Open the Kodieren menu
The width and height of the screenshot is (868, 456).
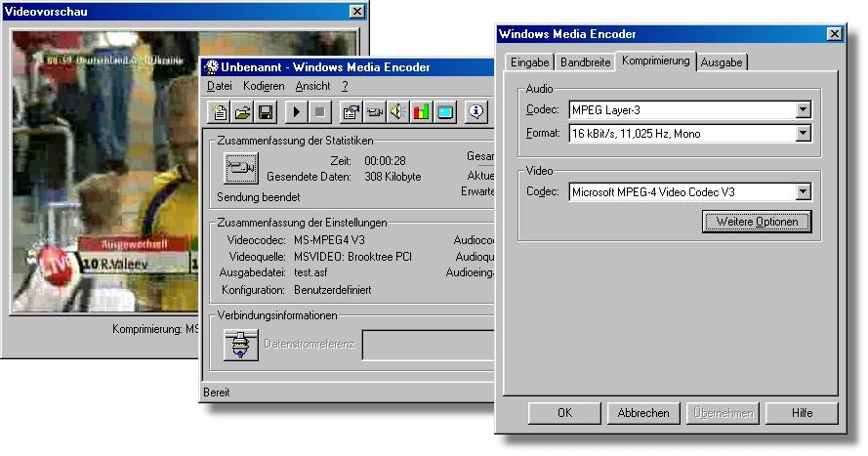tap(264, 86)
